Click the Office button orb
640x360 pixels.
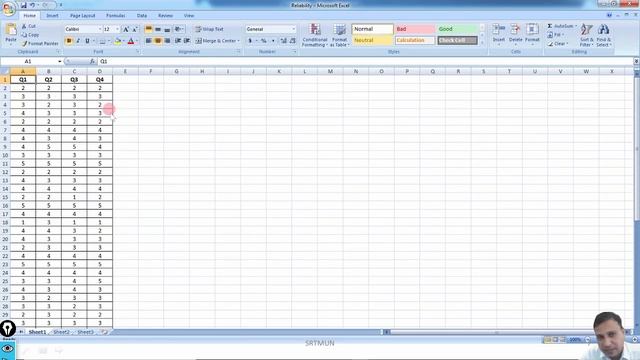click(9, 9)
